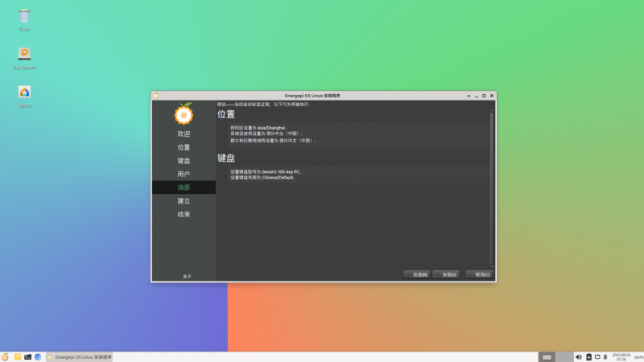This screenshot has height=362, width=644.
Task: Click the volume speaker tray icon
Action: (579, 356)
